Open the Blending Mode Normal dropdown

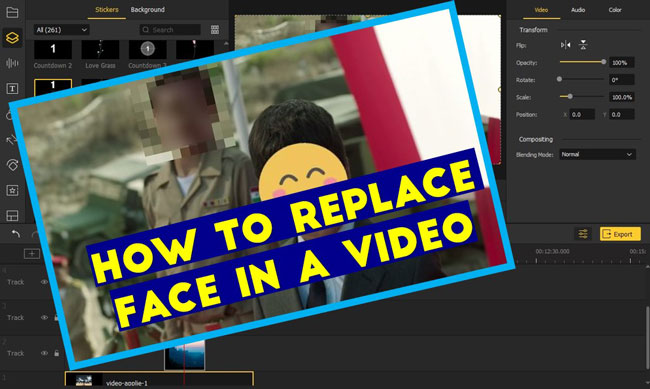click(x=597, y=154)
